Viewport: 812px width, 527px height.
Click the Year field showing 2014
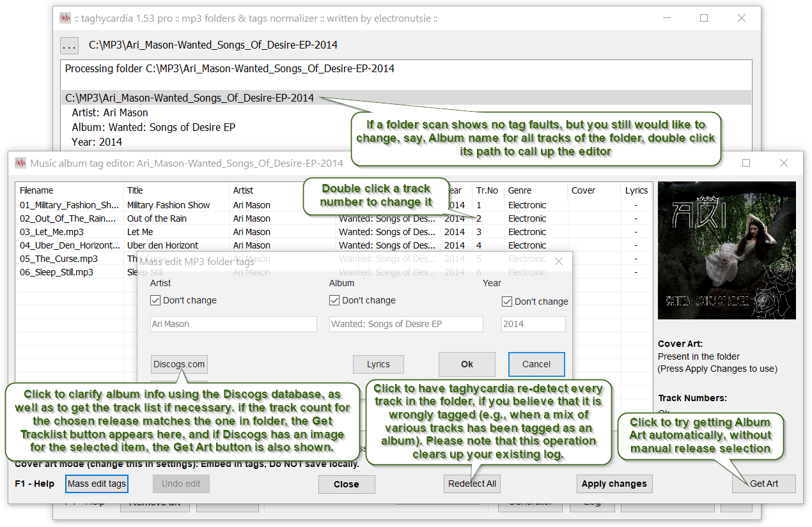(533, 324)
